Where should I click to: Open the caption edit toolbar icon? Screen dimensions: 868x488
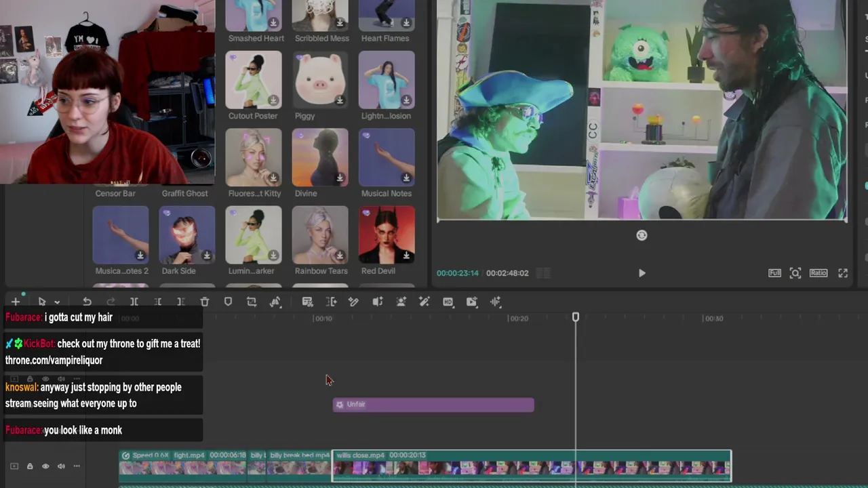pyautogui.click(x=307, y=302)
